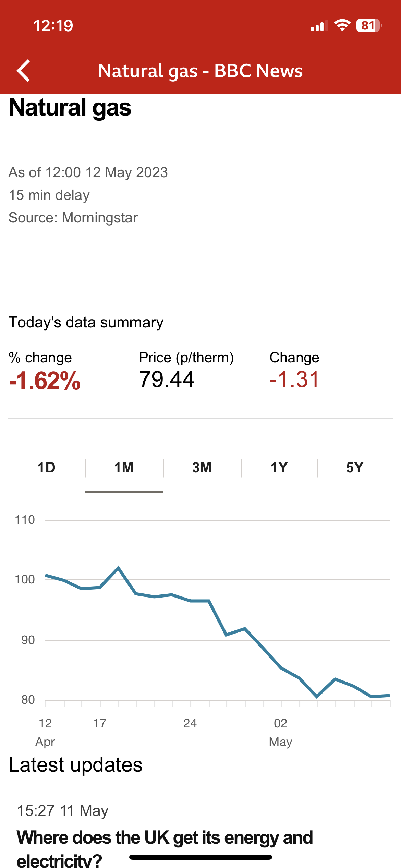Tap the Wi-Fi status icon
The image size is (401, 868).
click(x=342, y=25)
